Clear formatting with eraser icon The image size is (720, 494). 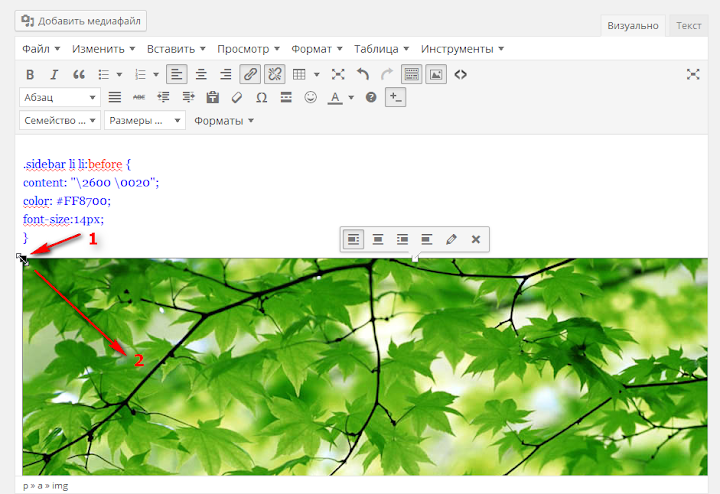click(x=237, y=97)
